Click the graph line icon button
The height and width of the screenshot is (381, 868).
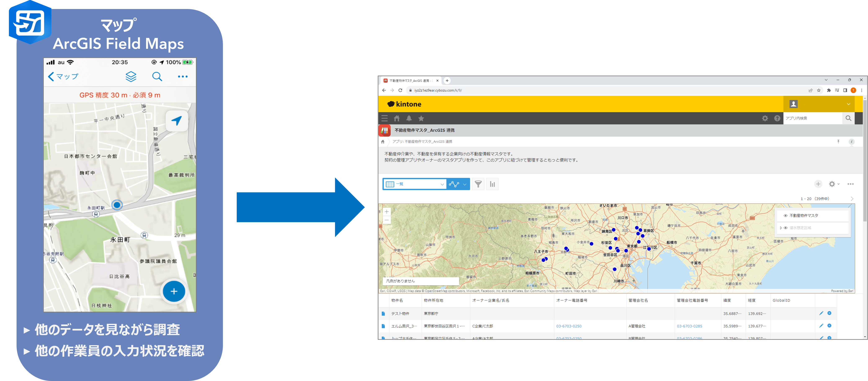point(454,184)
